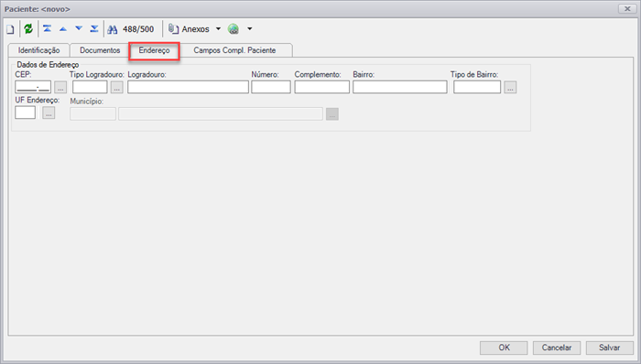
Task: Focus the CEP input field
Action: 33,87
